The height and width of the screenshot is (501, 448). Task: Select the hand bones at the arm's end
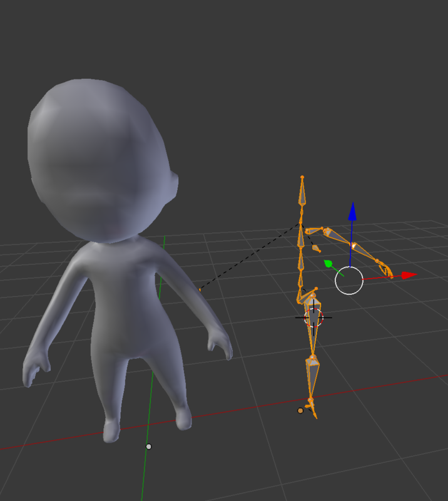(385, 269)
